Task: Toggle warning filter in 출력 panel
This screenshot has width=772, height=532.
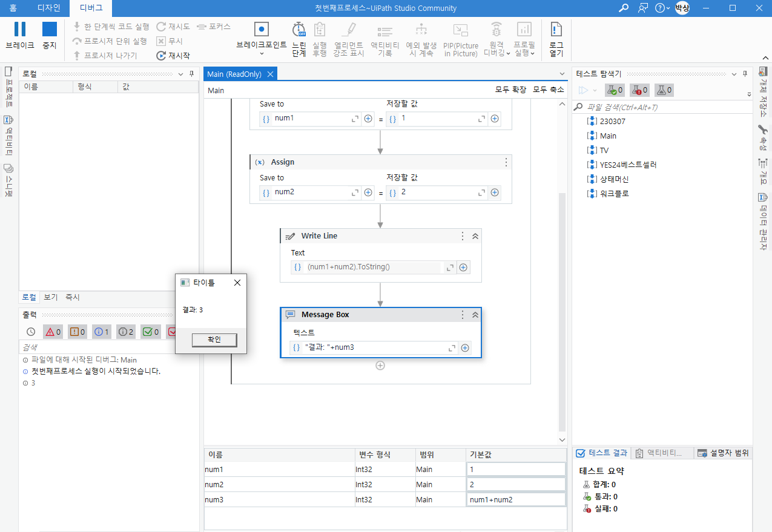Action: (78, 332)
